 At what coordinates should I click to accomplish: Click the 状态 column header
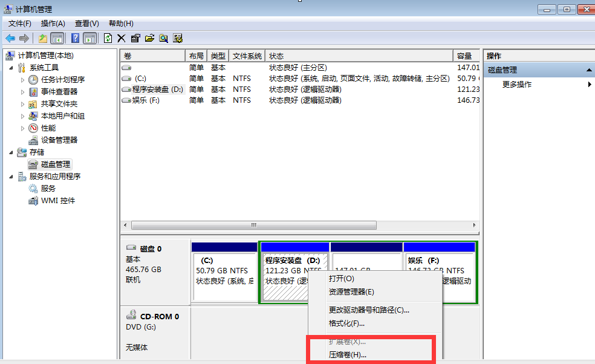pos(359,56)
